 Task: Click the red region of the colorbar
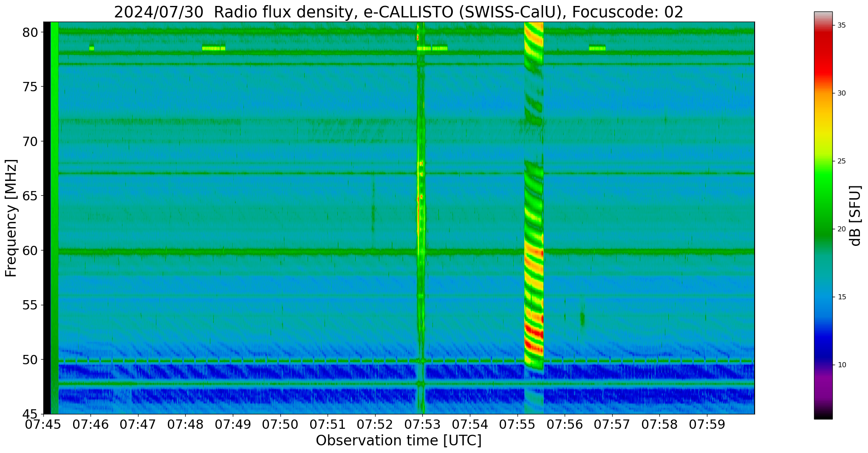point(823,55)
